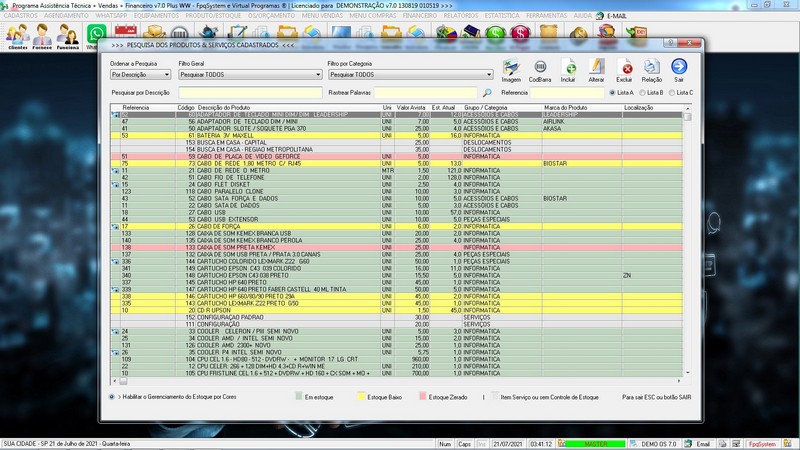The width and height of the screenshot is (800, 450).
Task: Select the Lista B radio button
Action: tap(643, 92)
